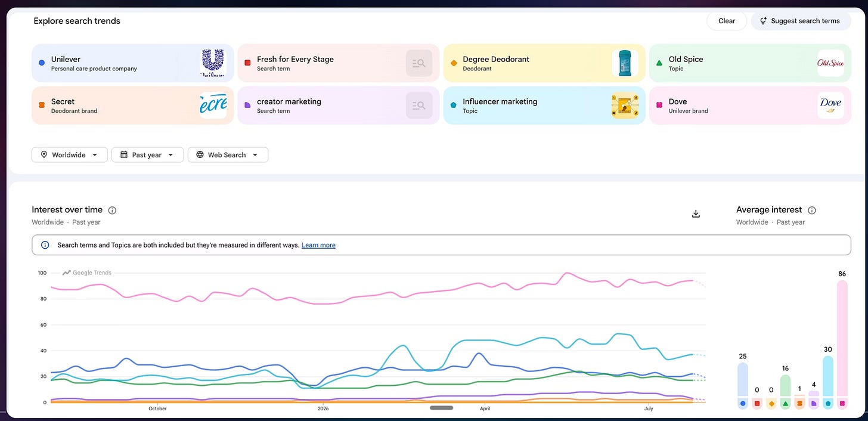Screen dimensions: 868x421
Task: Click the Degree Deodorant product image
Action: [625, 63]
